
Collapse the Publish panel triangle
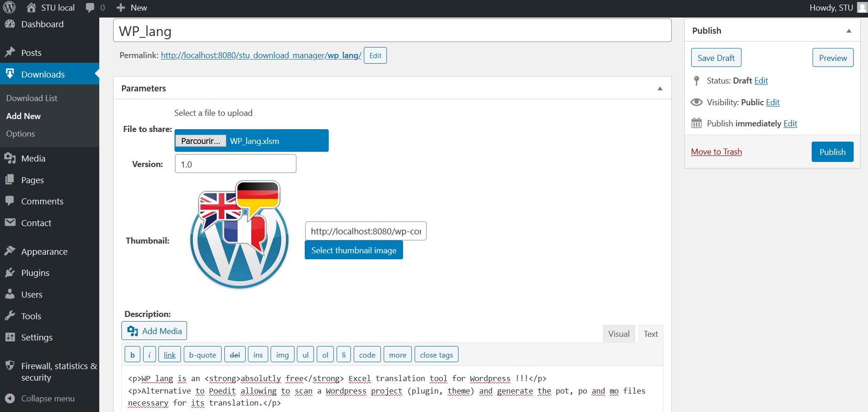[x=849, y=31]
